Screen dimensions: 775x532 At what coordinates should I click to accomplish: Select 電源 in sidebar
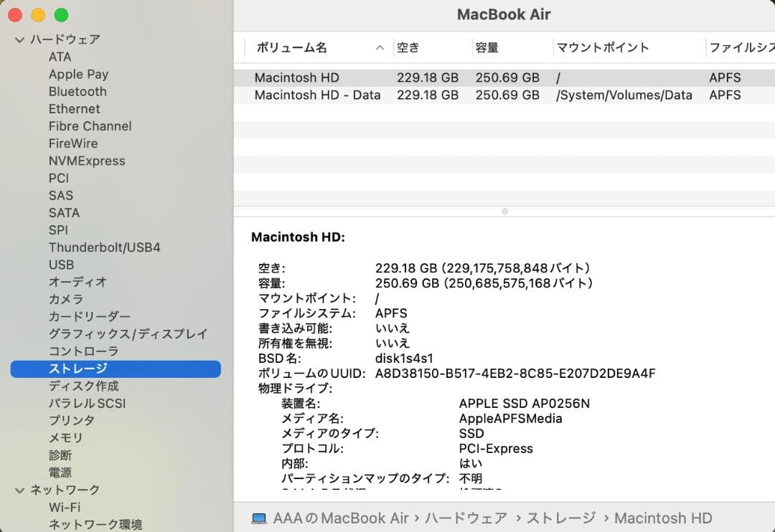coord(60,472)
